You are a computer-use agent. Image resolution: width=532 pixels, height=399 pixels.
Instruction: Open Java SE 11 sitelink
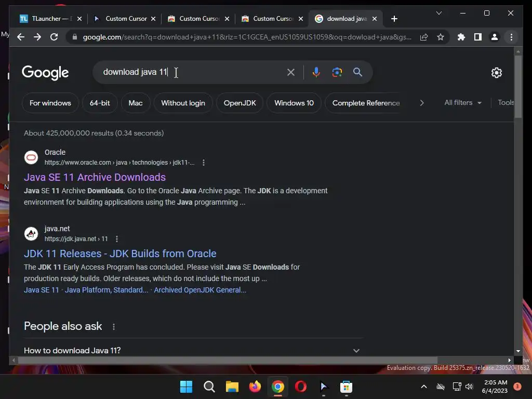42,290
